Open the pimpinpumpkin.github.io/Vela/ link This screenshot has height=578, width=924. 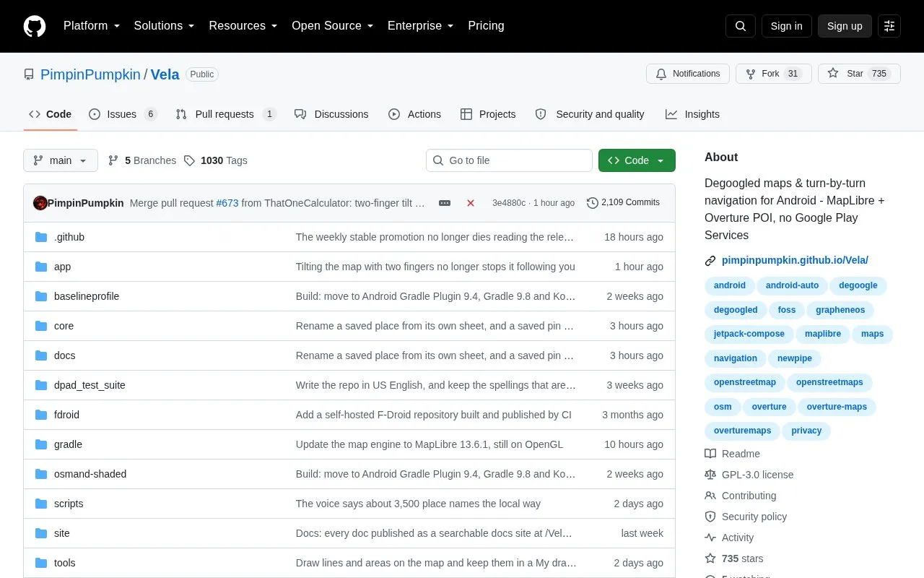[x=795, y=260]
